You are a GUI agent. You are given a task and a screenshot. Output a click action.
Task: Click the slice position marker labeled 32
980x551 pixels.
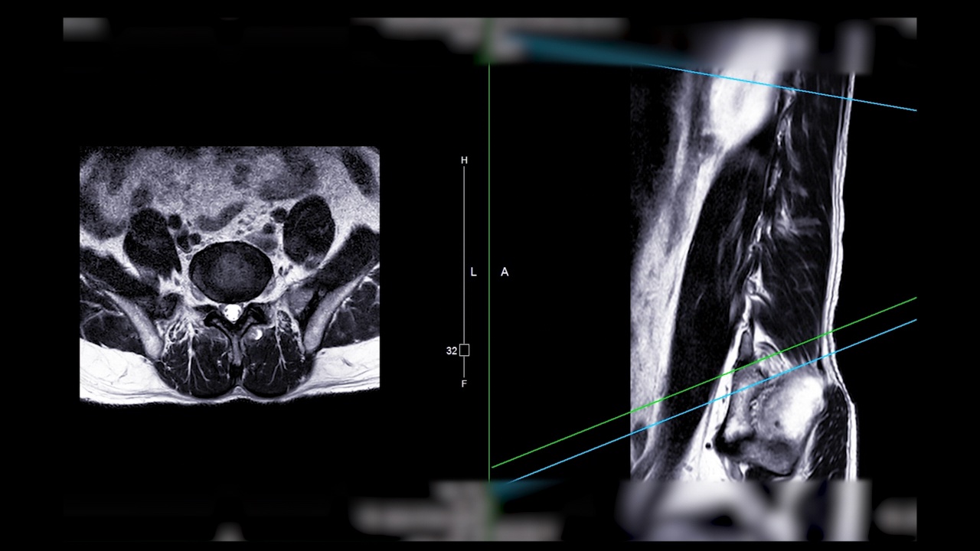464,350
